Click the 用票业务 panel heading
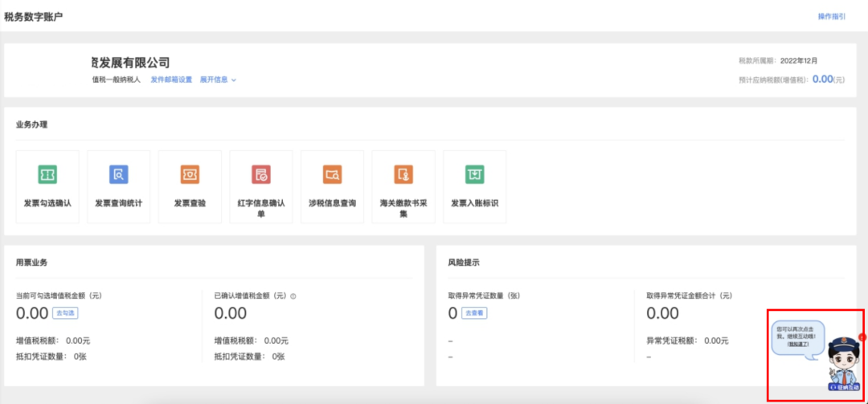 tap(32, 263)
